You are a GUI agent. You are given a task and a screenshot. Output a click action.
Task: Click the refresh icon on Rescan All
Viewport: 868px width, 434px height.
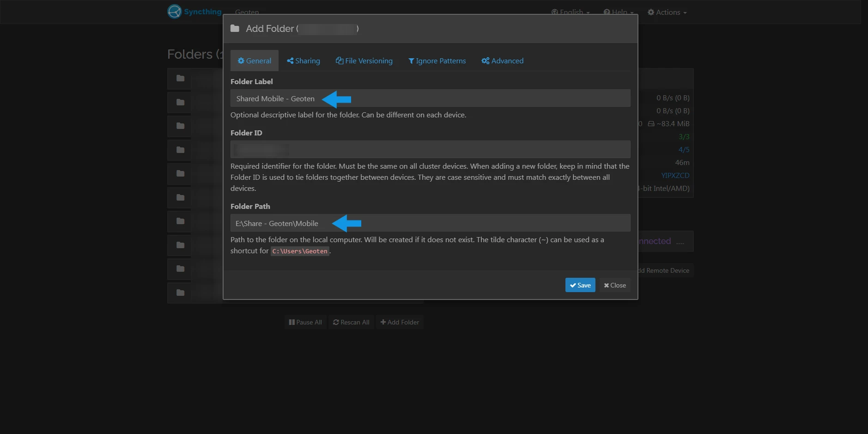click(337, 322)
